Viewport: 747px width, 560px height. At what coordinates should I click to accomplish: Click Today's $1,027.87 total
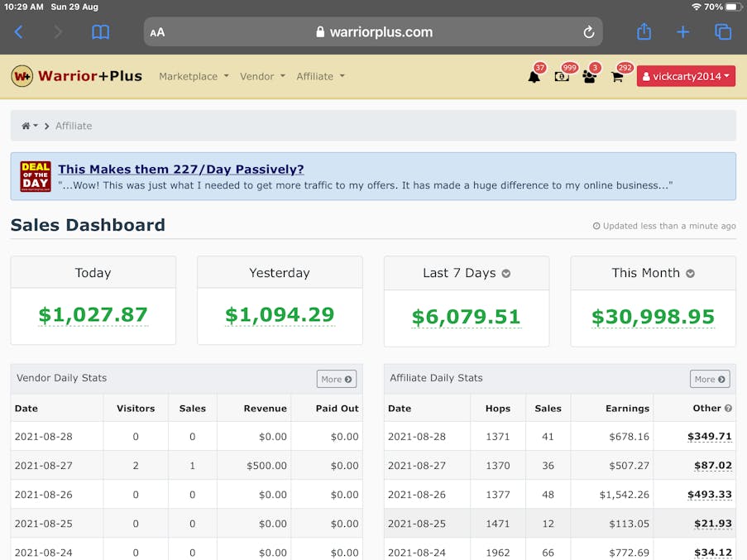pyautogui.click(x=93, y=315)
